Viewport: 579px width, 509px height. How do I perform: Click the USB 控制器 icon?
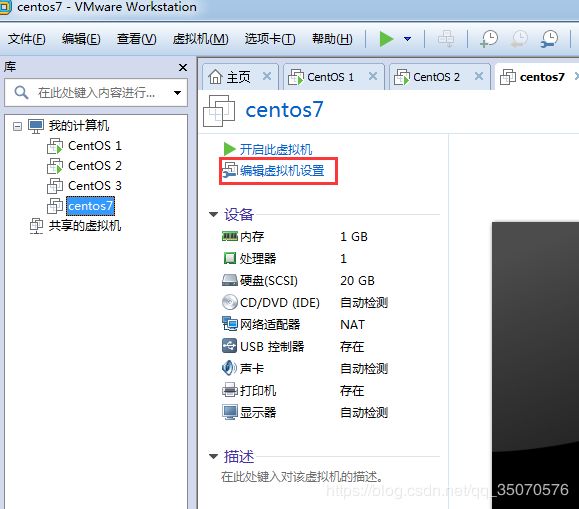230,346
